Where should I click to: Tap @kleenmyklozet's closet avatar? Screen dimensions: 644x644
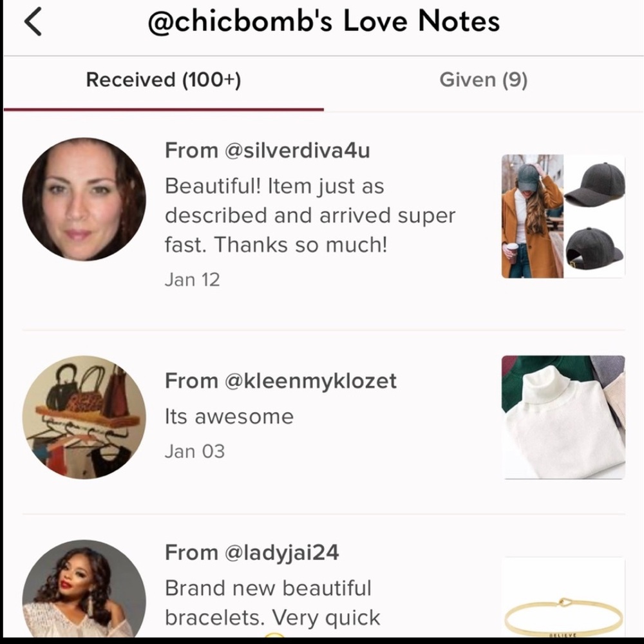[x=84, y=417]
